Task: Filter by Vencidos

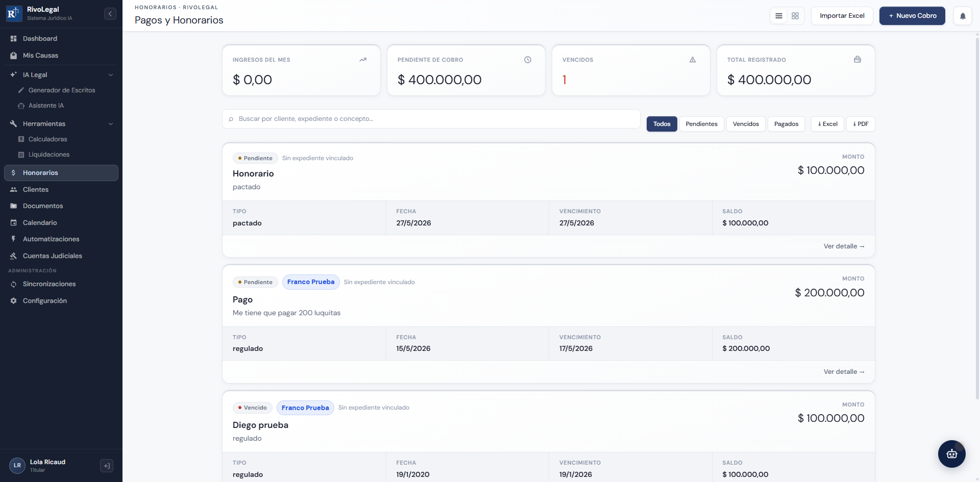Action: (746, 124)
